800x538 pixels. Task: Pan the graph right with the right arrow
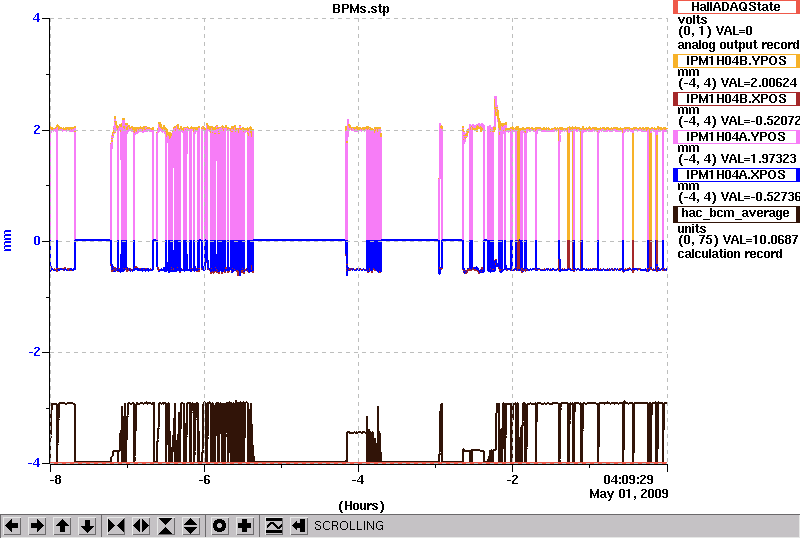coord(37,526)
